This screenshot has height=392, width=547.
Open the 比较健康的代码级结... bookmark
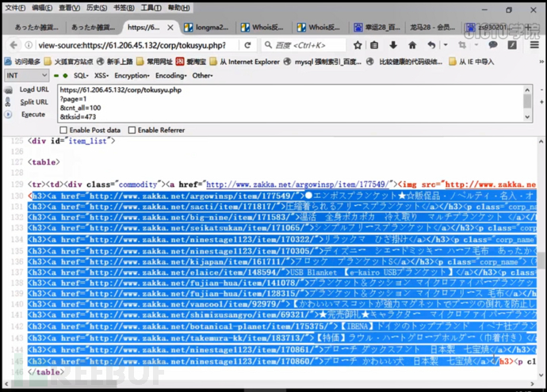pos(404,62)
